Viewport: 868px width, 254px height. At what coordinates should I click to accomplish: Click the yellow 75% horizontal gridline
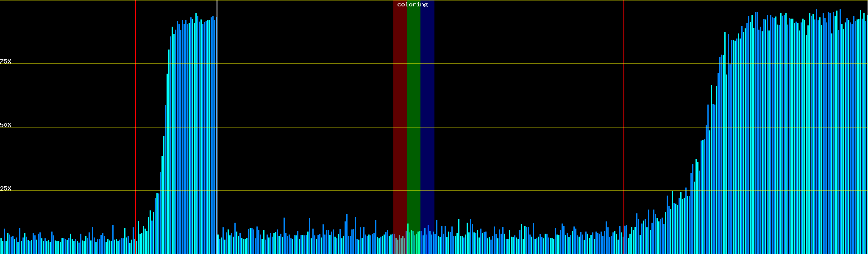tap(297, 64)
